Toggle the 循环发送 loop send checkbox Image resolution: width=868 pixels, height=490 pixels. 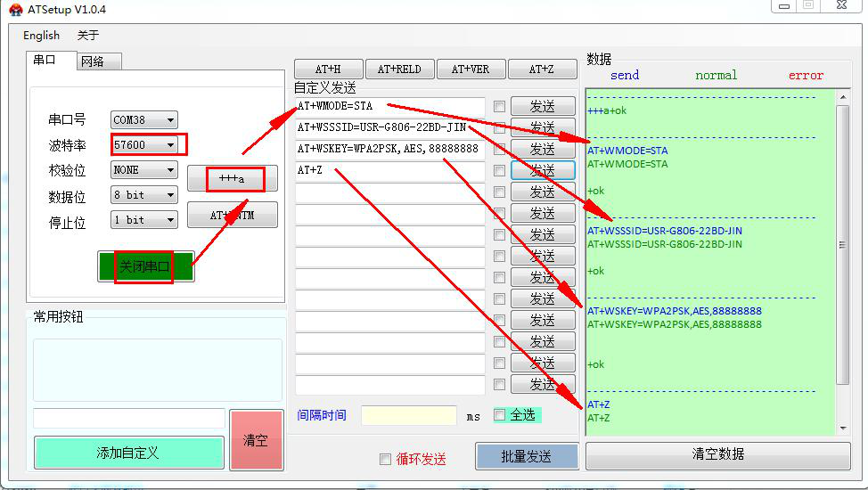[x=385, y=460]
